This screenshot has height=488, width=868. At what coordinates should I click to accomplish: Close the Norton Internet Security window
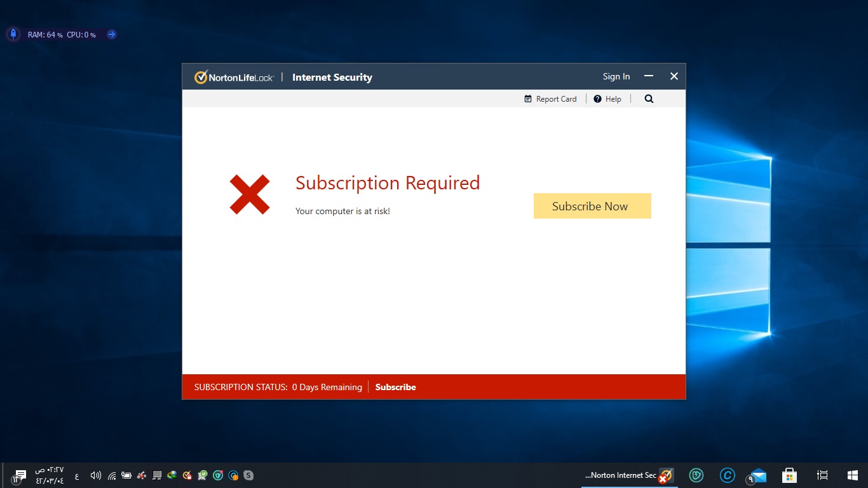click(x=674, y=76)
